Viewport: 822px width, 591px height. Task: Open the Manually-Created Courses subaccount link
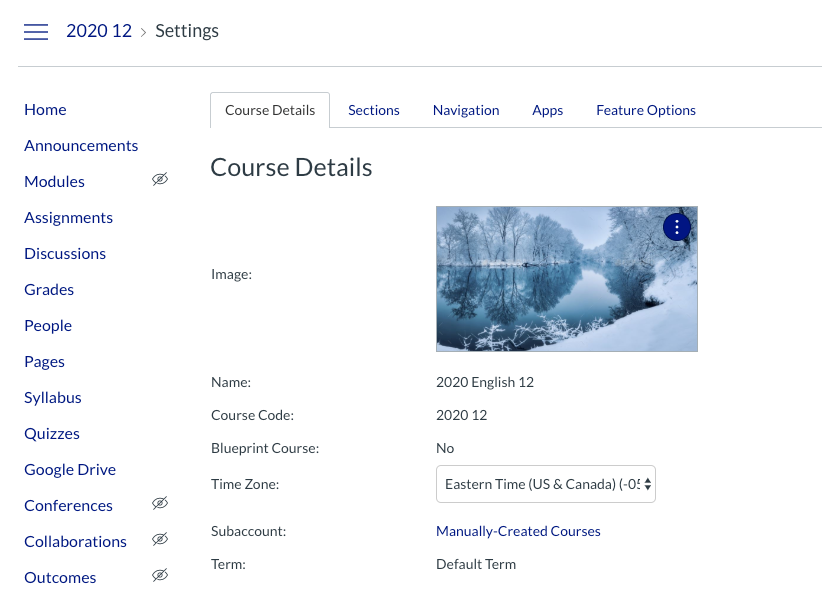tap(518, 531)
